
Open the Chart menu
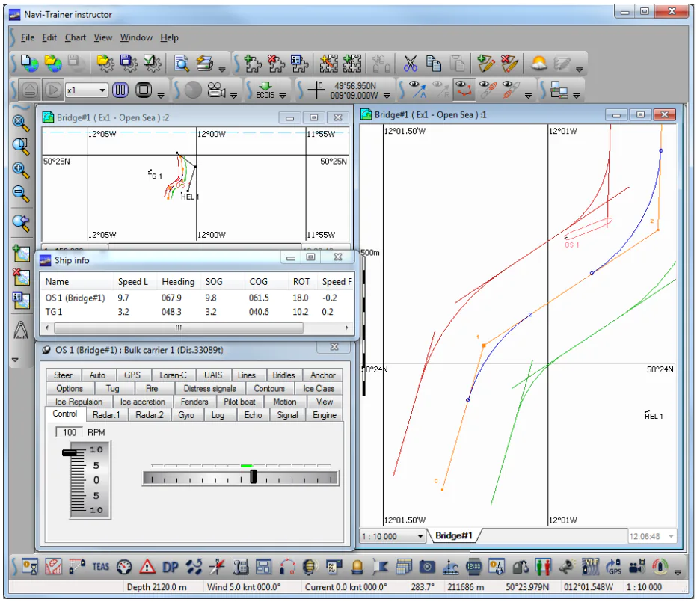coord(75,37)
